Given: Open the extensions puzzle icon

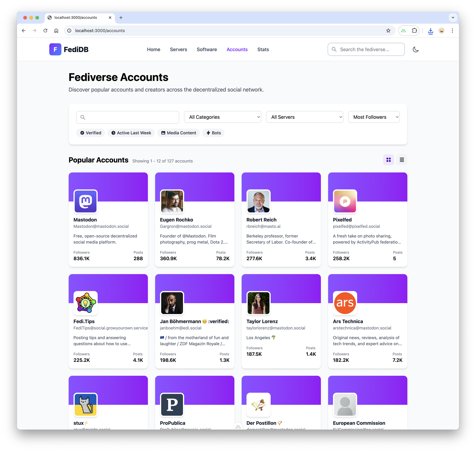Looking at the screenshot, I should click(x=414, y=31).
